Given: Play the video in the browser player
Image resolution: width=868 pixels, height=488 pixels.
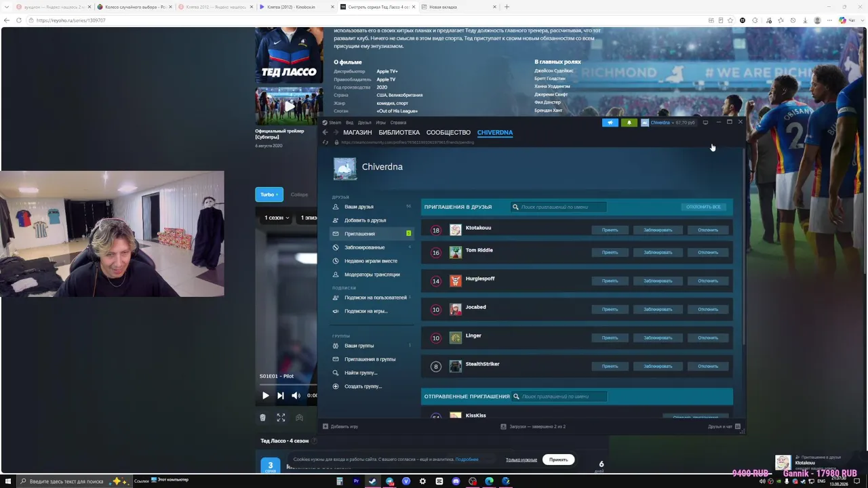Looking at the screenshot, I should [x=266, y=395].
